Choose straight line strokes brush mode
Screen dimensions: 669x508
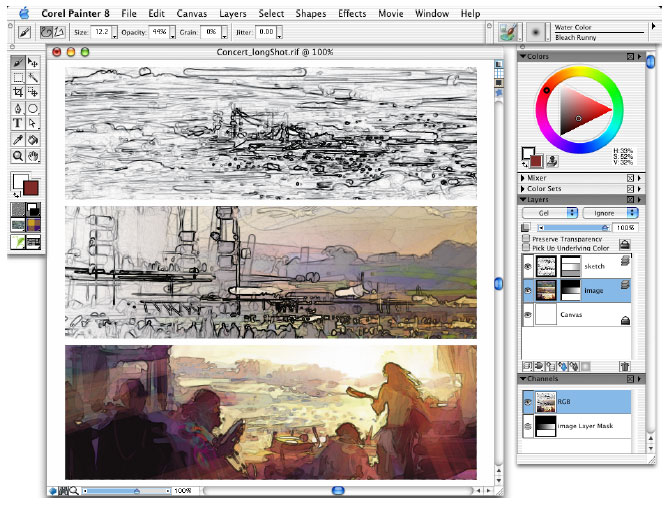tap(58, 32)
